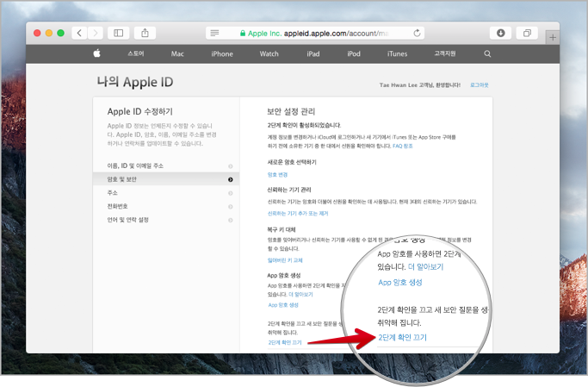This screenshot has width=588, height=387.
Task: Click the 나의 Apple ID heading
Action: click(x=135, y=82)
